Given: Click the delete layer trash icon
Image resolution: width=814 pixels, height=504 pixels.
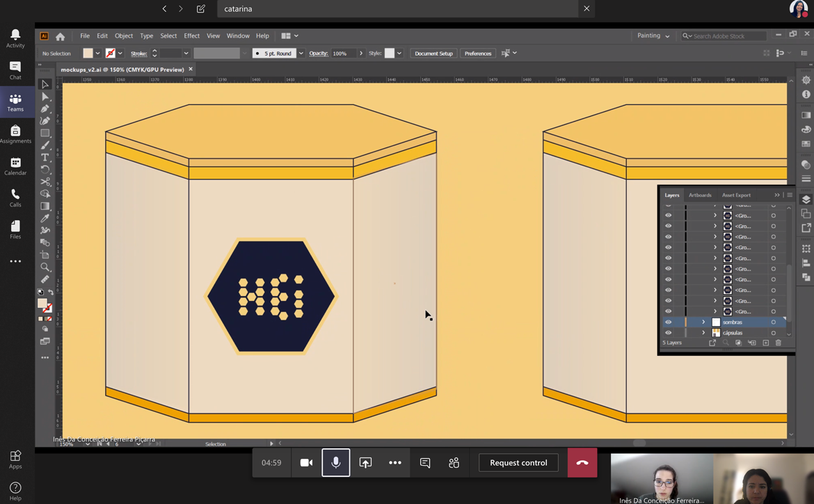Looking at the screenshot, I should (x=779, y=343).
